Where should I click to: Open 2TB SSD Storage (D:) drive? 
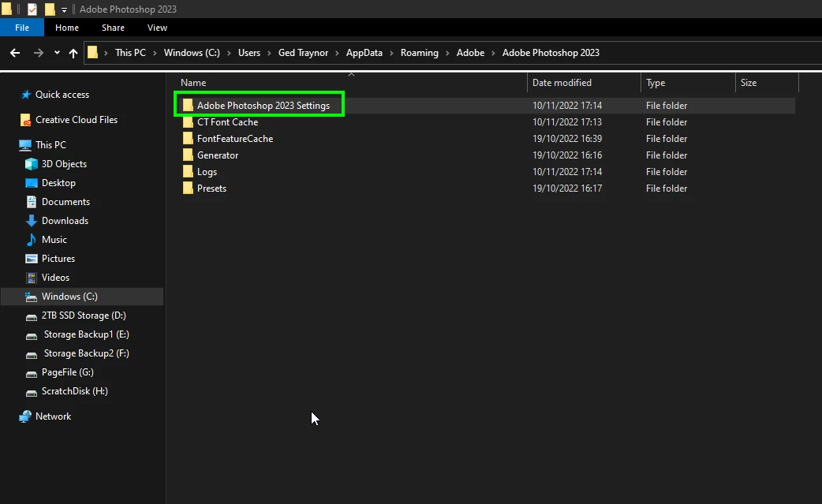pyautogui.click(x=84, y=315)
